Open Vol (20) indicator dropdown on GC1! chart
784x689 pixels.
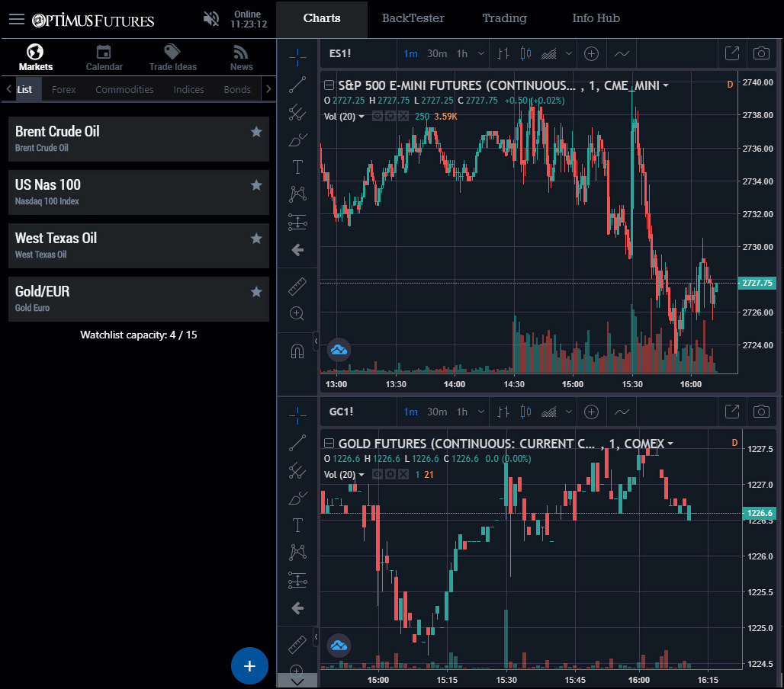(361, 475)
